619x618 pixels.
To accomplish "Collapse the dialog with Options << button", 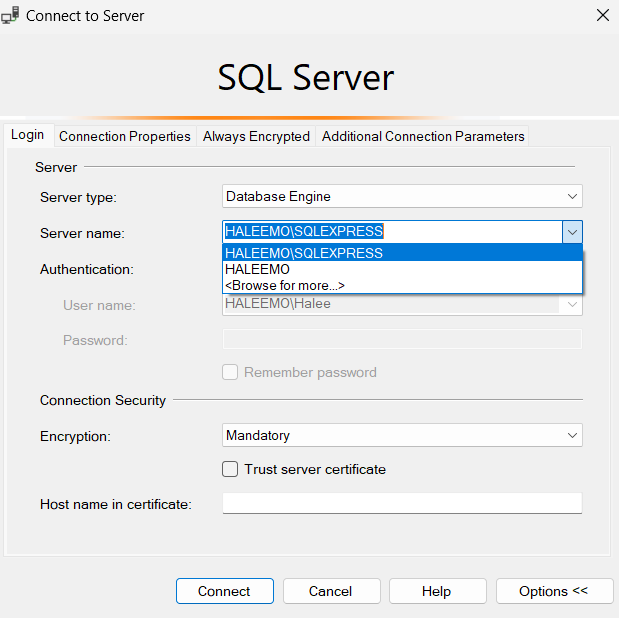I will pyautogui.click(x=554, y=591).
